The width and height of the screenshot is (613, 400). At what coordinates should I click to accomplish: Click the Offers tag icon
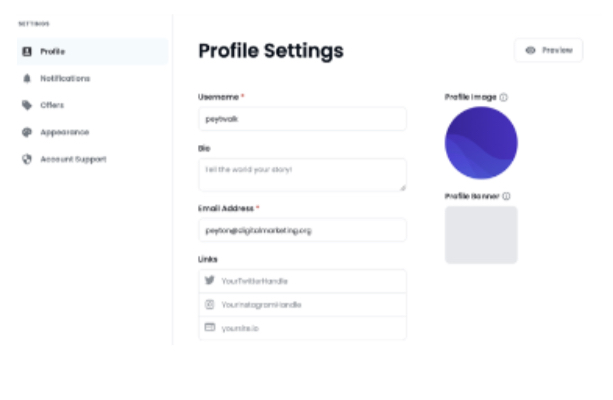27,105
